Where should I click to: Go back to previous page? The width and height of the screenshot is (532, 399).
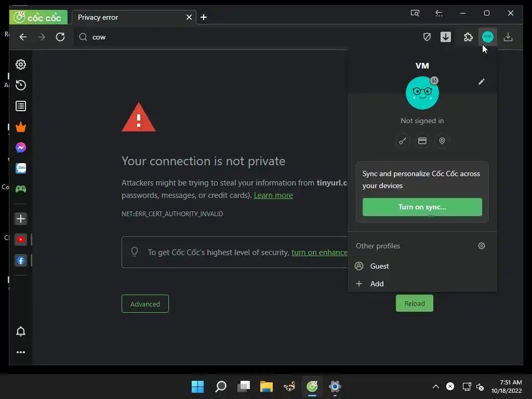pyautogui.click(x=23, y=37)
